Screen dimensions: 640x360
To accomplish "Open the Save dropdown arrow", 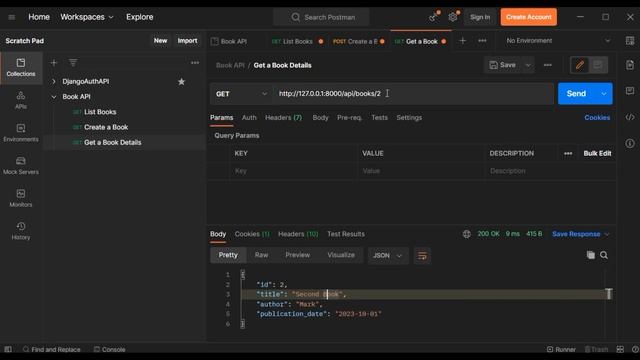I will [528, 65].
